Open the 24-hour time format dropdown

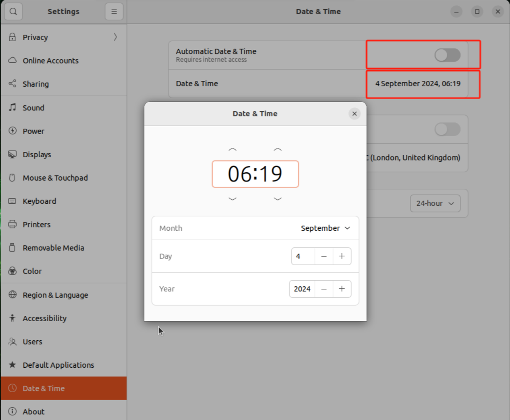(435, 203)
